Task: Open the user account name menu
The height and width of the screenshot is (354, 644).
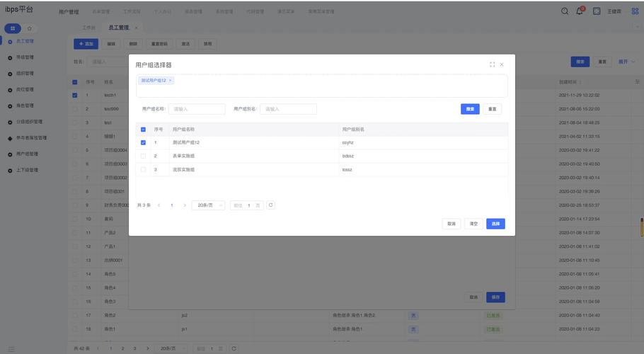Action: (614, 11)
